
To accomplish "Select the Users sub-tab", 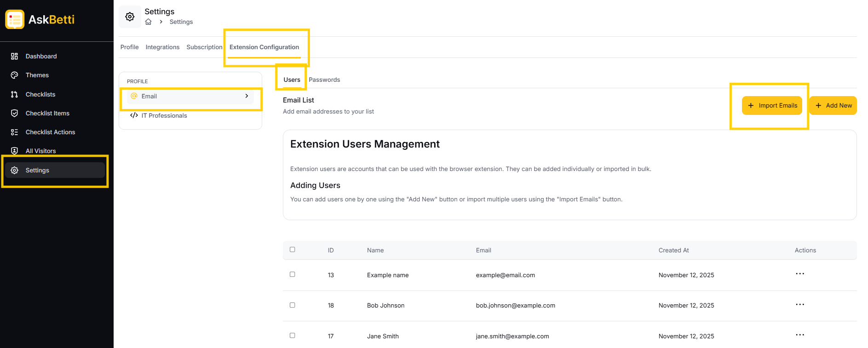I will pos(292,80).
